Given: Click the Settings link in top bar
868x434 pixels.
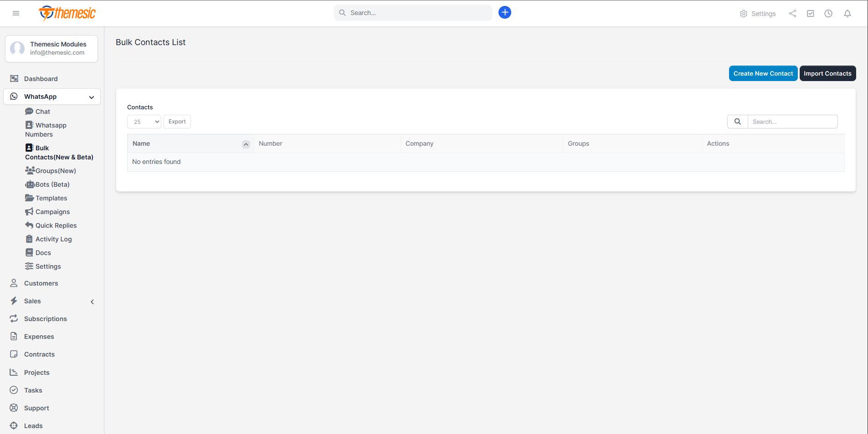Looking at the screenshot, I should [763, 14].
